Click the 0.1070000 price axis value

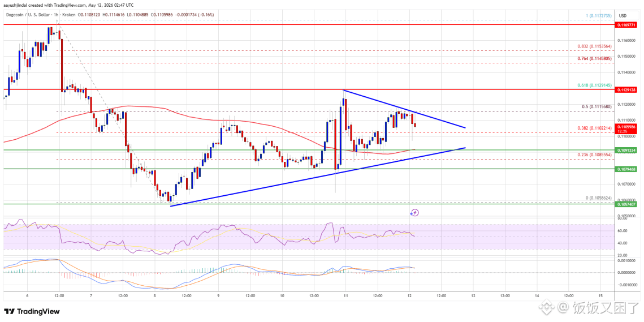tap(626, 184)
